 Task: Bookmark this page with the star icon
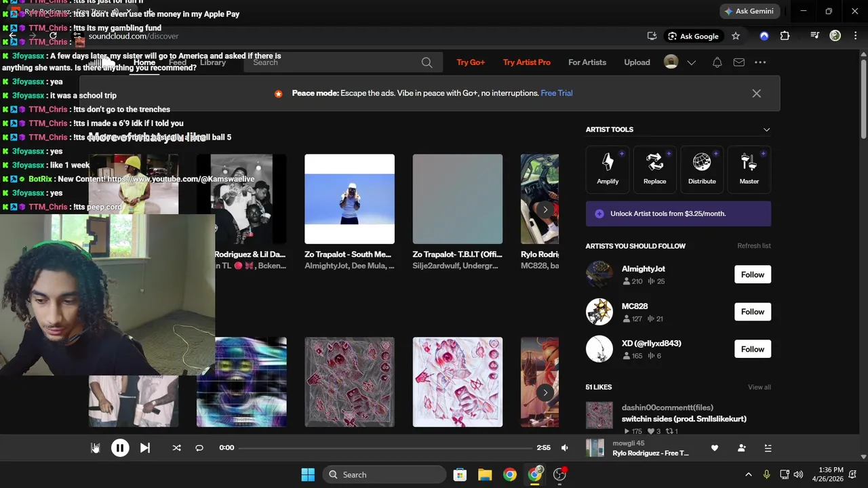pos(736,36)
